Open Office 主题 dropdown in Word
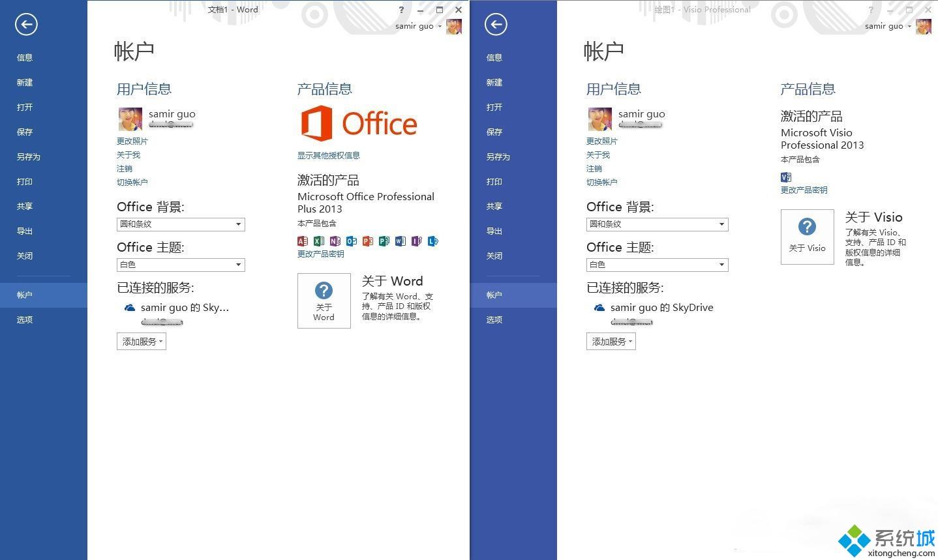Viewport: 938px width, 560px height. [x=181, y=265]
